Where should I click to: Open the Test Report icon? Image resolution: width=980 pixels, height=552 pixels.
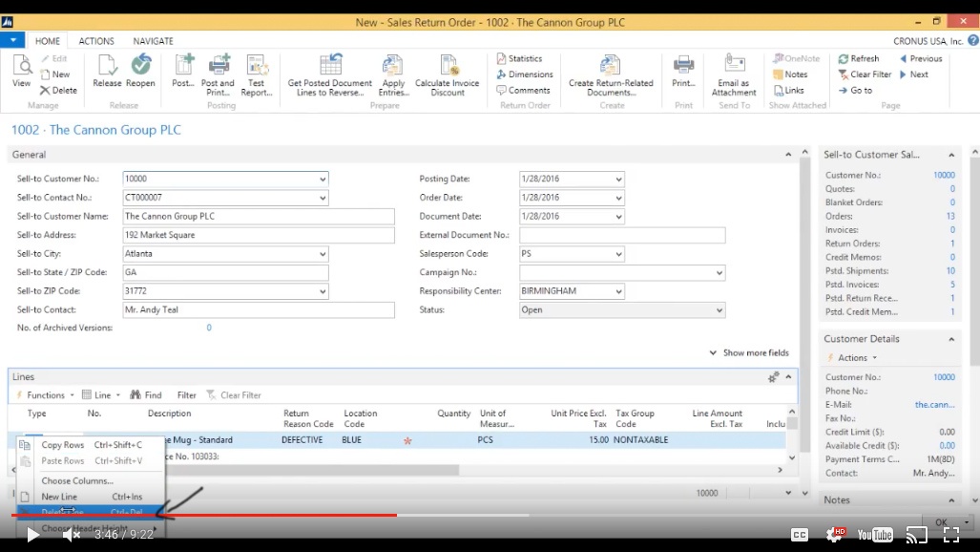pyautogui.click(x=257, y=74)
